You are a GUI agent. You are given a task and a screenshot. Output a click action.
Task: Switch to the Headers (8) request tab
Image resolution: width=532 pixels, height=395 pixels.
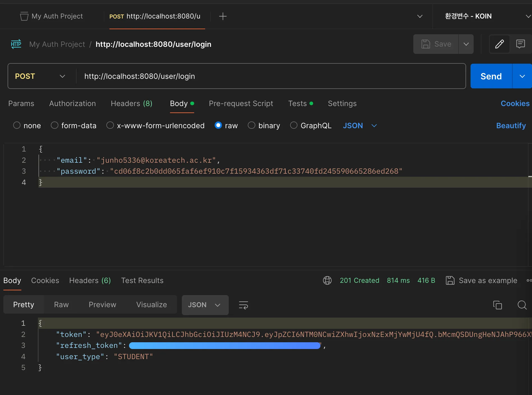pos(131,104)
